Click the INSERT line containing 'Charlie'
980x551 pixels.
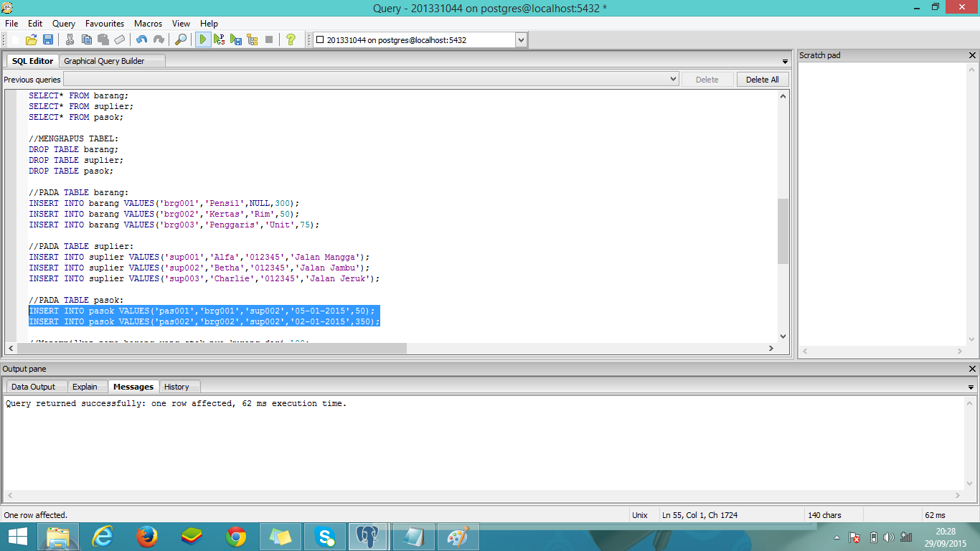(204, 278)
